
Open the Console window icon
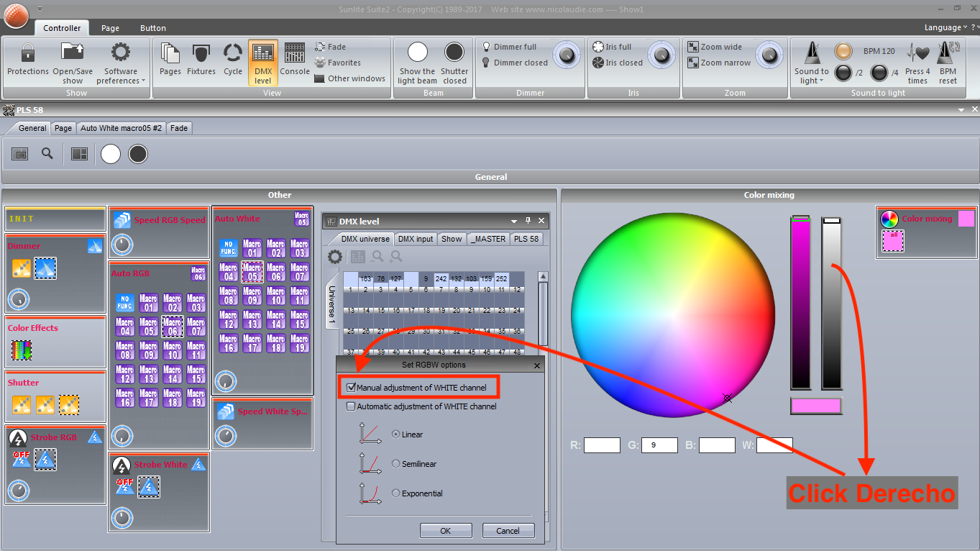(295, 53)
